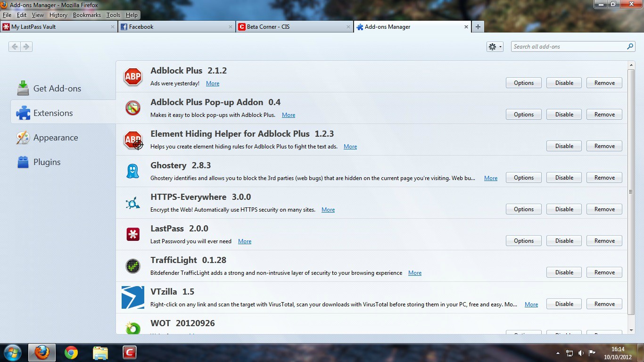Open the Bookmarks menu
This screenshot has width=644, height=362.
point(87,15)
